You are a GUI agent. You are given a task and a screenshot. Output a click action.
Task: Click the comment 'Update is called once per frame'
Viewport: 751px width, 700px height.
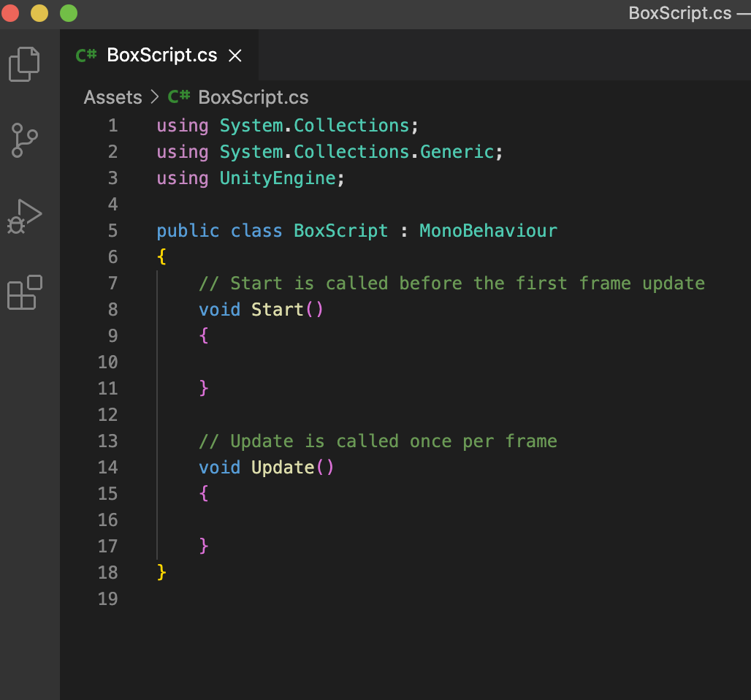tap(394, 441)
